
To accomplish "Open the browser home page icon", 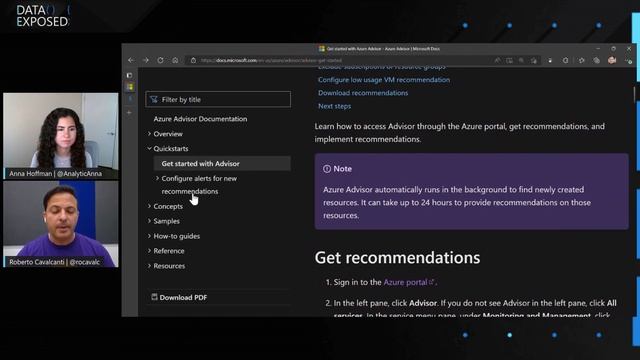I will click(x=175, y=60).
